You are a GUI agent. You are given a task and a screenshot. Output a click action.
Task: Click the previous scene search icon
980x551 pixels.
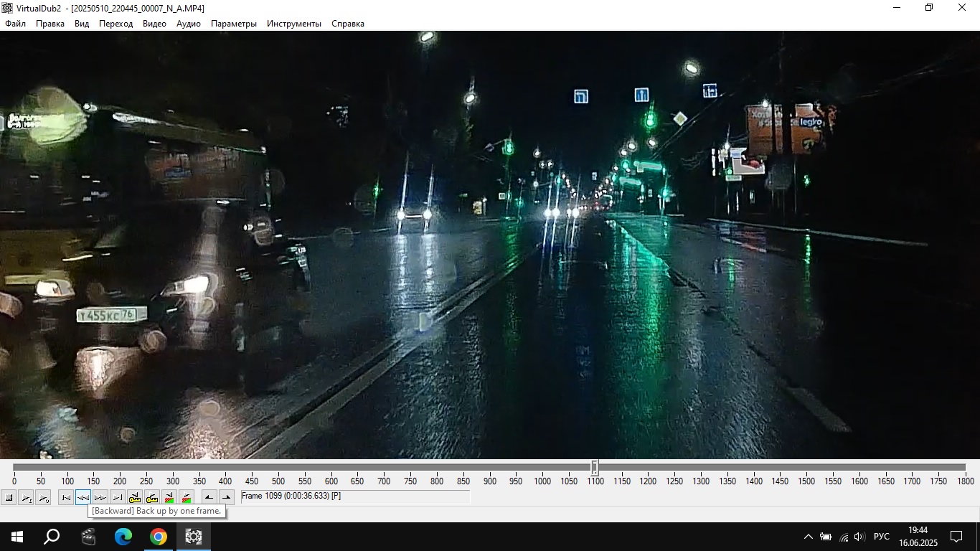(x=169, y=497)
